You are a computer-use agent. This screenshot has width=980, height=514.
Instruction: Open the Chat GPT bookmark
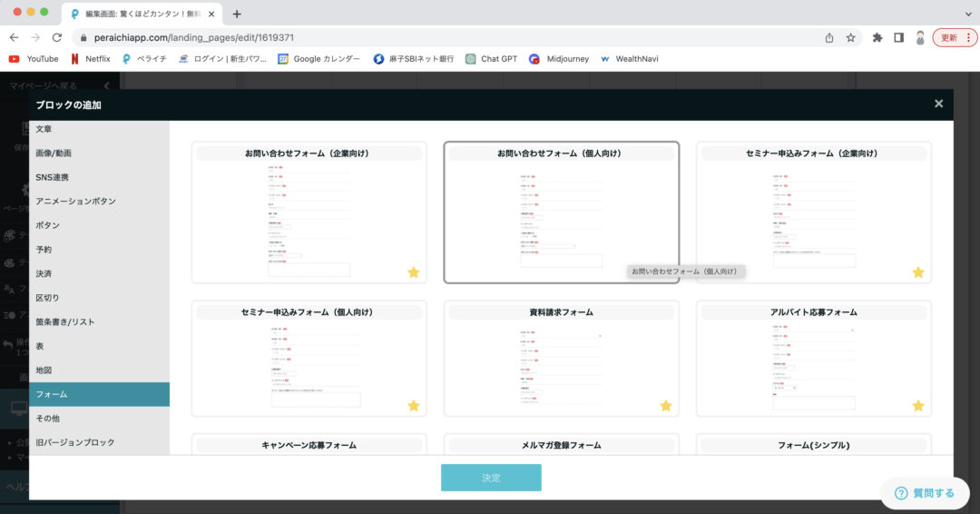click(x=491, y=59)
